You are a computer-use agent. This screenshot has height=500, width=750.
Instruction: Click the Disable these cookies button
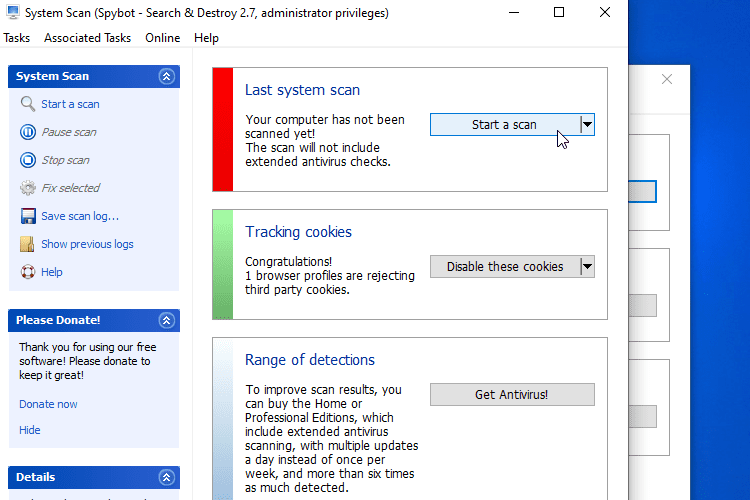point(505,267)
